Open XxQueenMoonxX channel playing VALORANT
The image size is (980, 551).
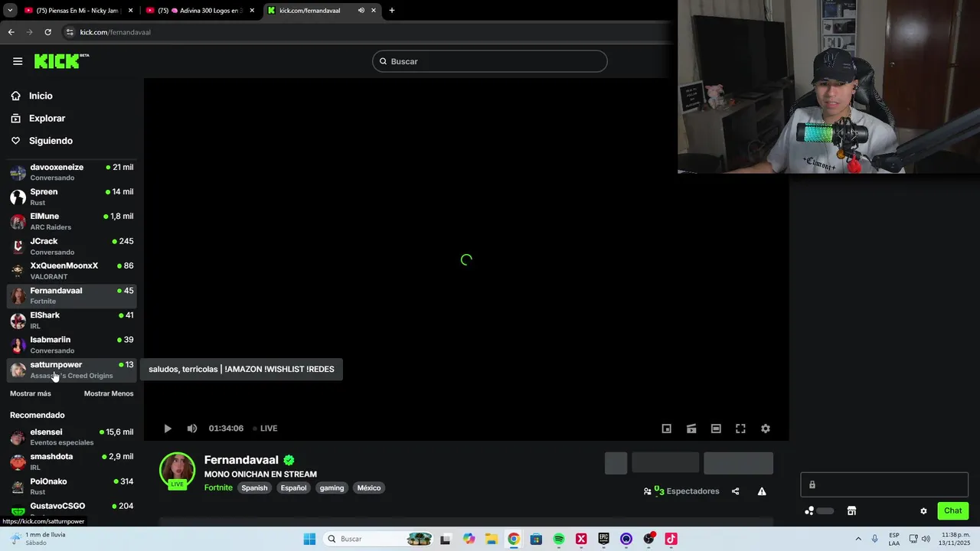coord(71,271)
